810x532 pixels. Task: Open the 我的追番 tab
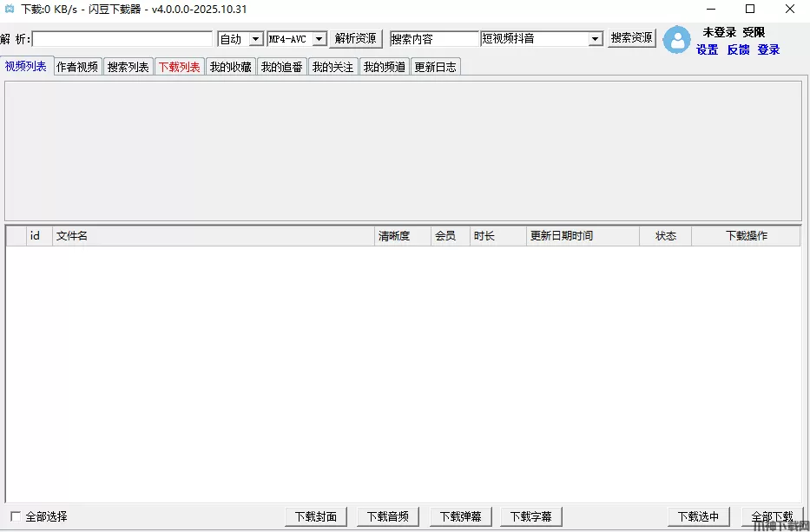(281, 67)
